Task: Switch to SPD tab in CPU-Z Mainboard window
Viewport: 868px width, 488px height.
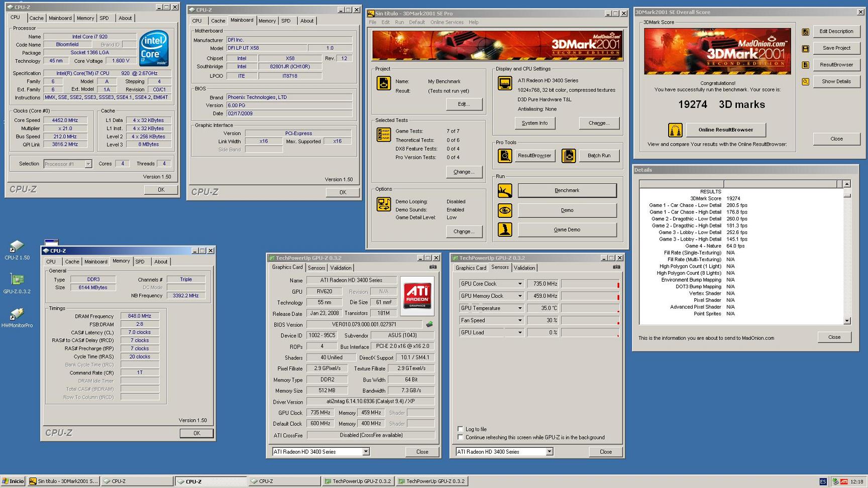Action: [x=286, y=21]
